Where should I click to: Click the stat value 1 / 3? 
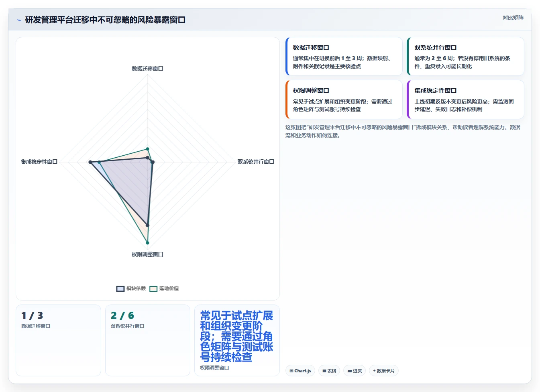(x=32, y=316)
